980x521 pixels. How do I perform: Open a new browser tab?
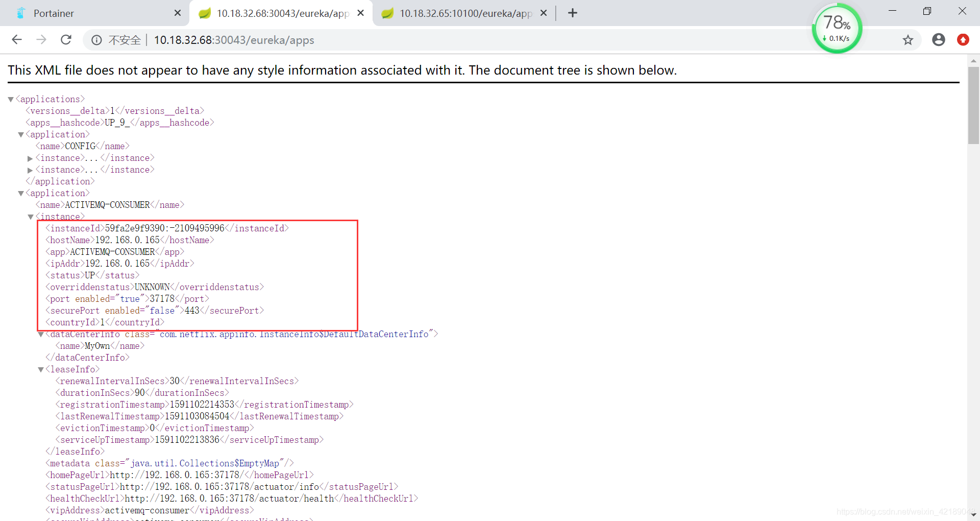(x=573, y=13)
